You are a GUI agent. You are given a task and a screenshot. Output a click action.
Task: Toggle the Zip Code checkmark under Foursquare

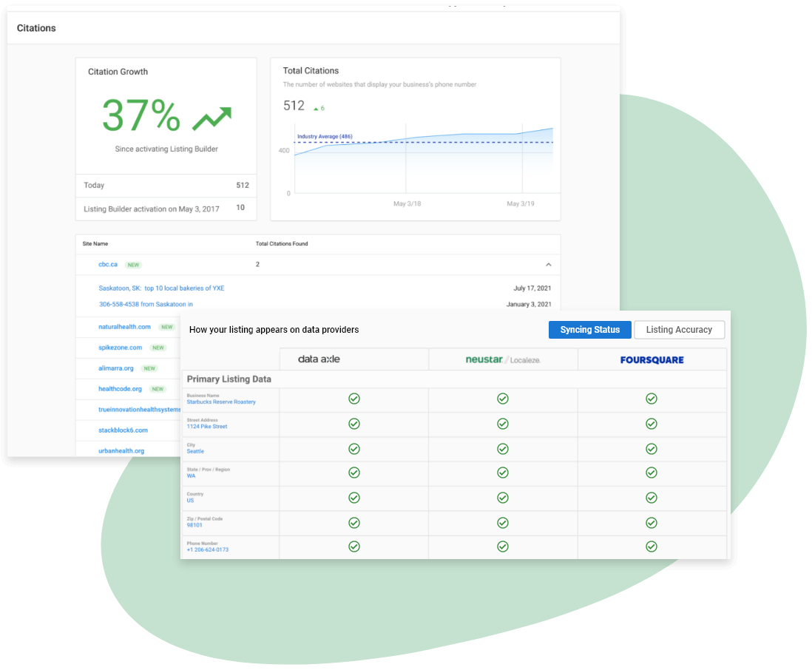[x=652, y=522]
